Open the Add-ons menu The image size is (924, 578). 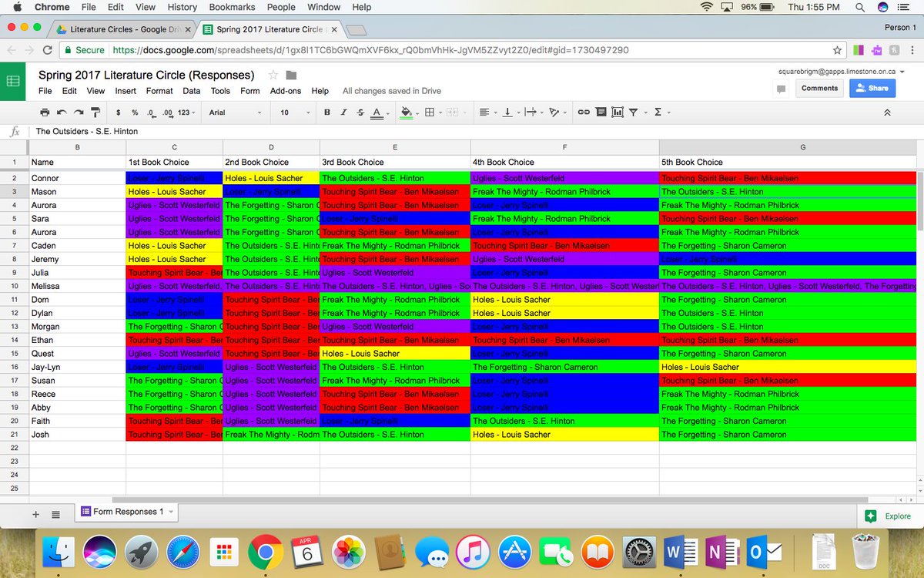click(x=286, y=91)
